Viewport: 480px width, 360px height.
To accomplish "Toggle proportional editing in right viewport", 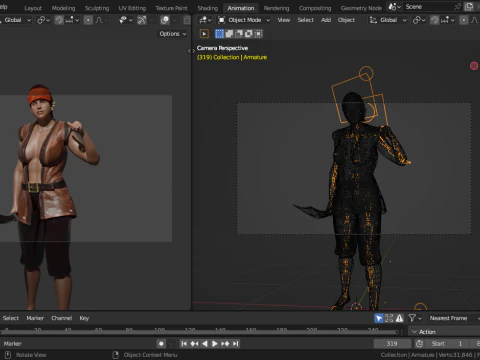I will 463,20.
